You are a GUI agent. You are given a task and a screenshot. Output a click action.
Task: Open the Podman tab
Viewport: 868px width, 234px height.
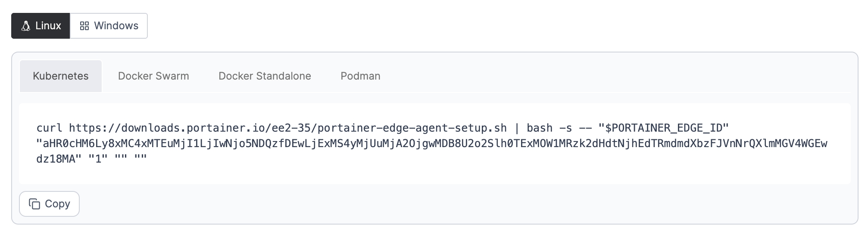pyautogui.click(x=360, y=76)
